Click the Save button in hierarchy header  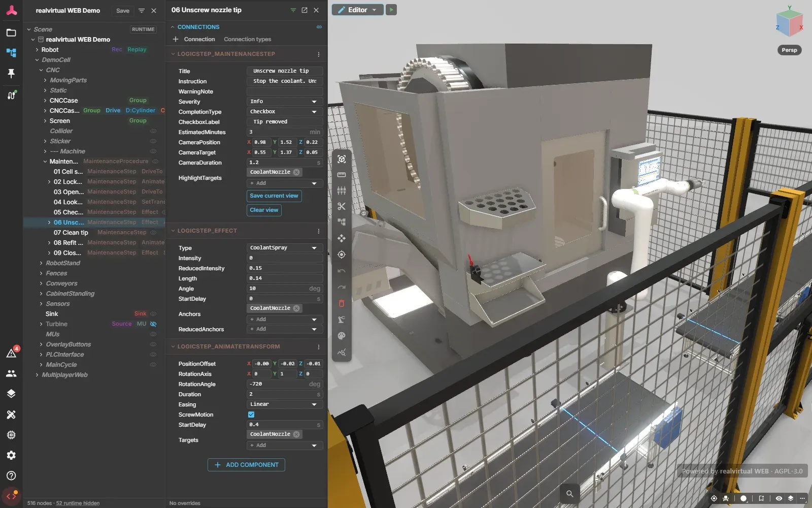click(x=123, y=11)
